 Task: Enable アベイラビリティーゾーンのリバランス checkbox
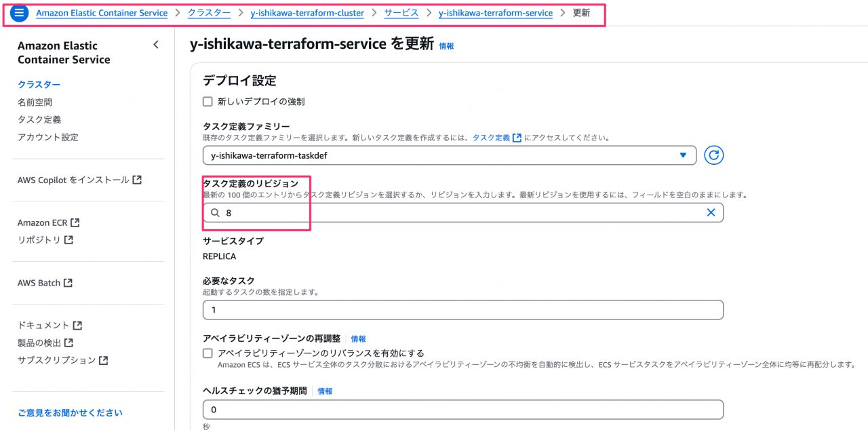tap(208, 353)
